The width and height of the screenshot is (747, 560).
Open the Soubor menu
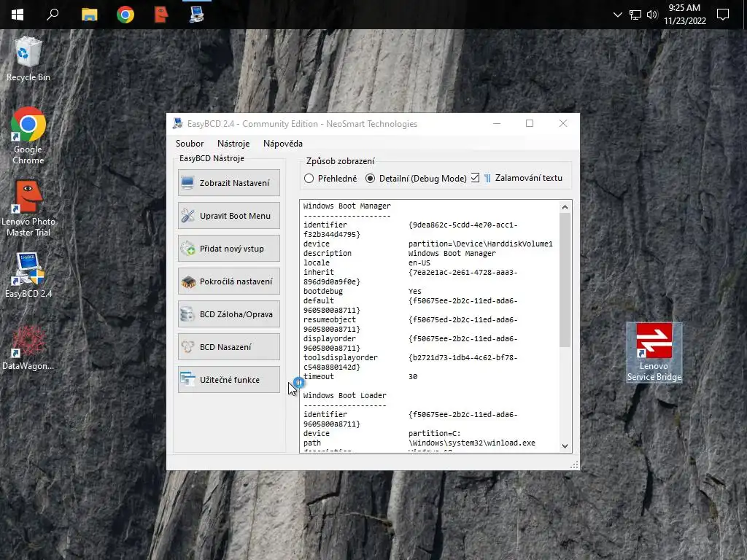(x=190, y=144)
